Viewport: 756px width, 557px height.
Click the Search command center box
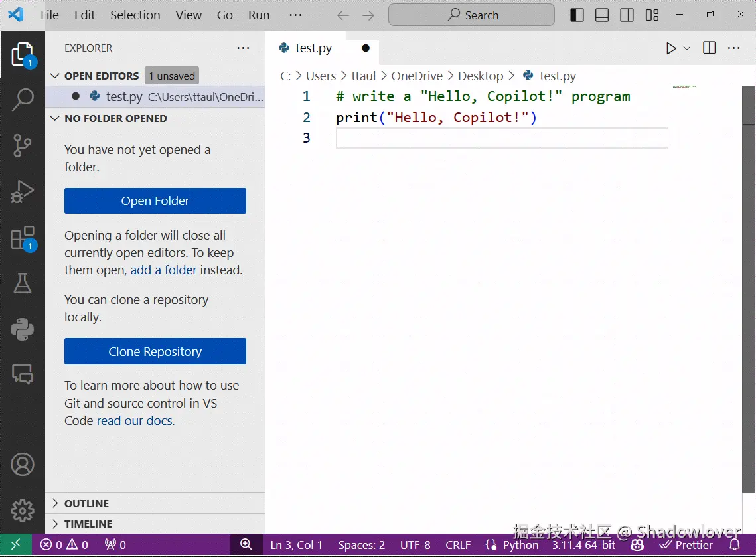coord(471,15)
